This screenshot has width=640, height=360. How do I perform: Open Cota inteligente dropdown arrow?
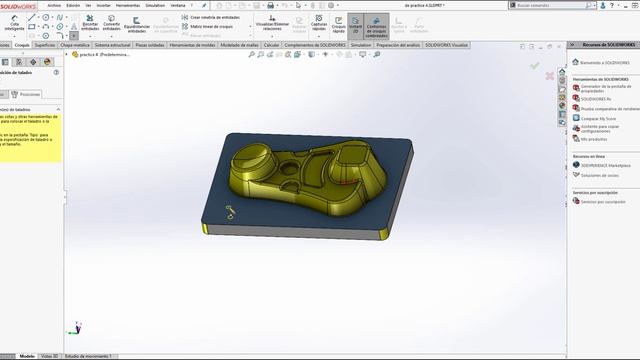pyautogui.click(x=14, y=36)
